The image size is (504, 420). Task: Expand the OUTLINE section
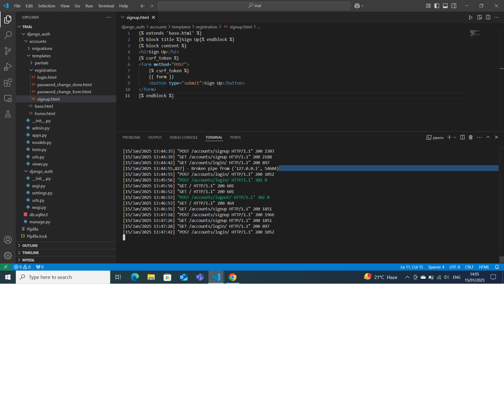[30, 245]
